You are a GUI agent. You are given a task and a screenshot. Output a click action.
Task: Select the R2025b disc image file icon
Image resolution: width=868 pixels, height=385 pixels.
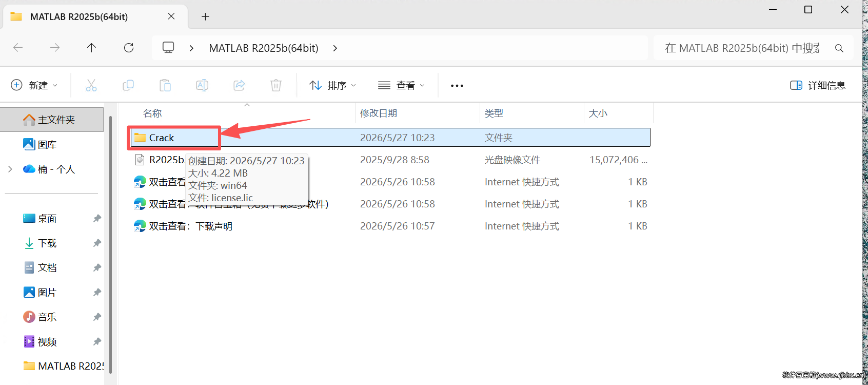pos(140,160)
